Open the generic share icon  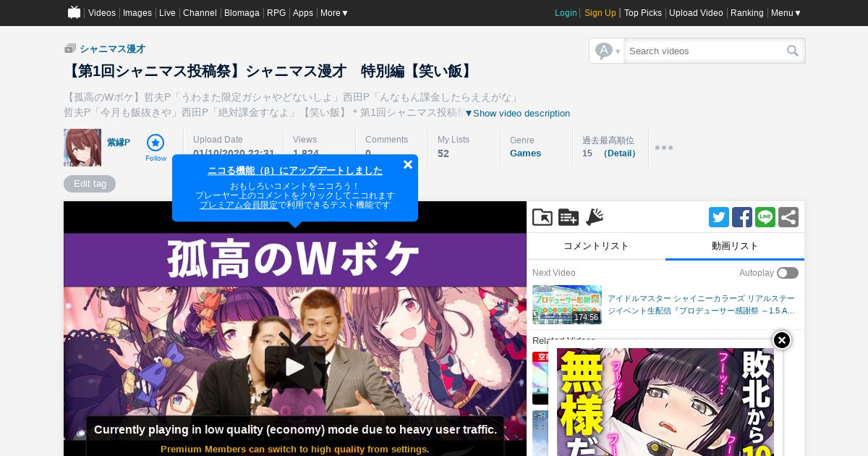(788, 217)
